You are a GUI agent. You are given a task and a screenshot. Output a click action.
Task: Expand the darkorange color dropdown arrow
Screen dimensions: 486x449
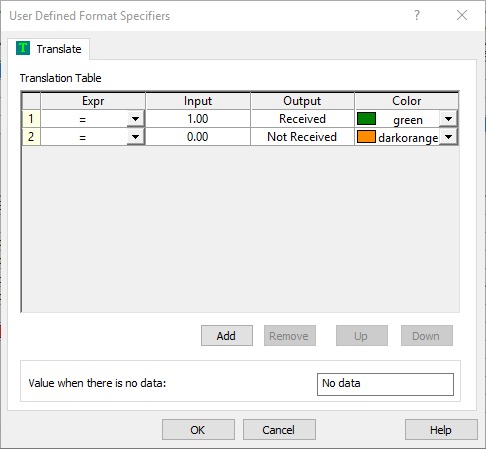pyautogui.click(x=448, y=137)
